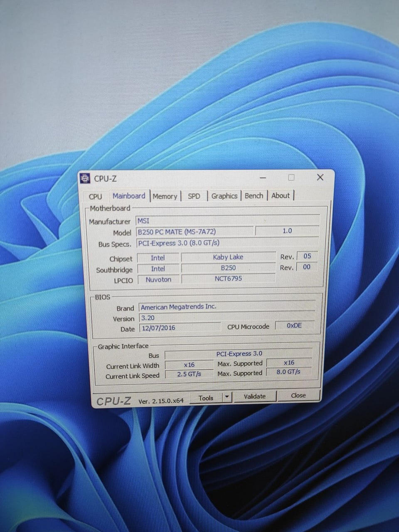Go to the Bench tab
Viewport: 399px width, 532px height.
(x=254, y=195)
